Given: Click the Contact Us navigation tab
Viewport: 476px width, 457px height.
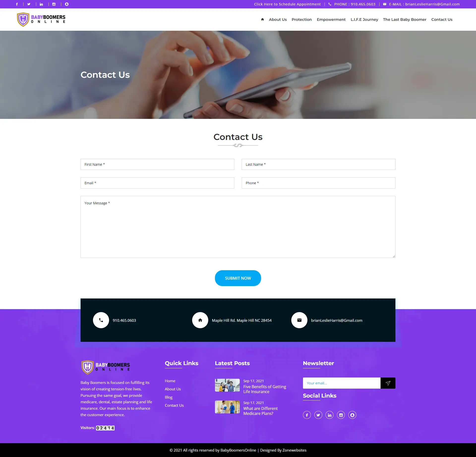Looking at the screenshot, I should tap(442, 19).
